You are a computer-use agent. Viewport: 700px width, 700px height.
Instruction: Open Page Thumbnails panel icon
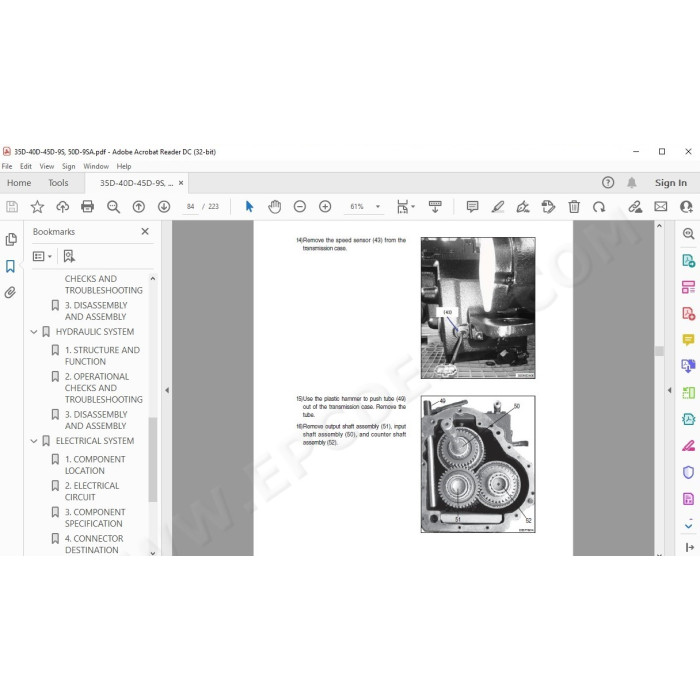tap(11, 240)
